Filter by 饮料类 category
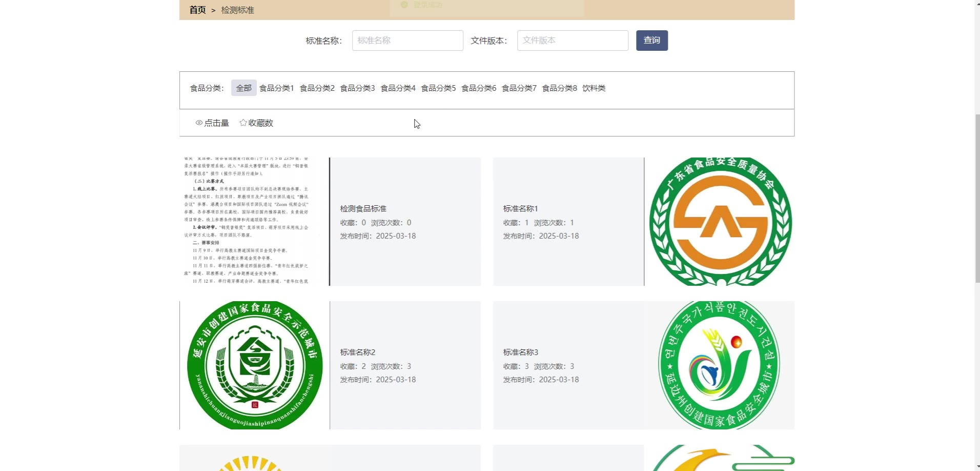The image size is (980, 471). 594,88
